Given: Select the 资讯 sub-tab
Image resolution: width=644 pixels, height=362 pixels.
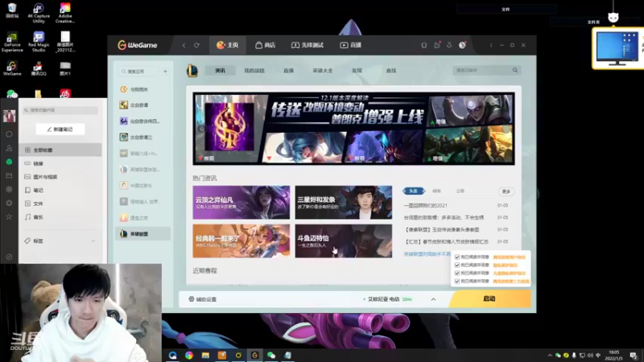Looking at the screenshot, I should (x=220, y=71).
